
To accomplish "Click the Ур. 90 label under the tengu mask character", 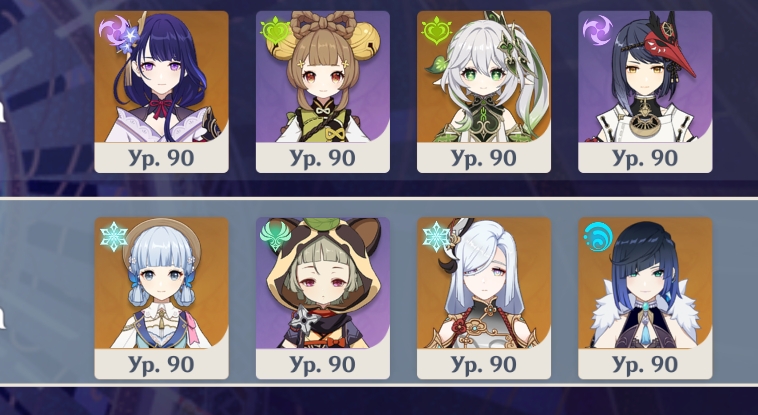I will click(645, 158).
